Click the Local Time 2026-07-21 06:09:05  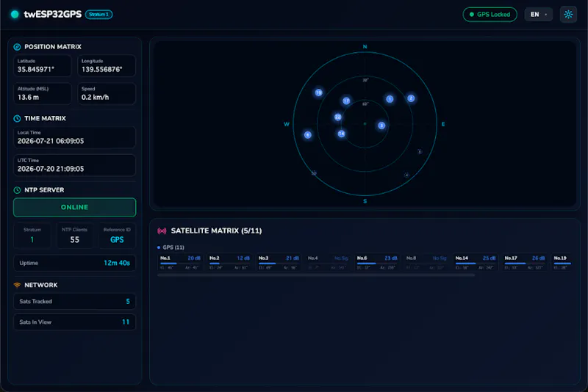[51, 141]
